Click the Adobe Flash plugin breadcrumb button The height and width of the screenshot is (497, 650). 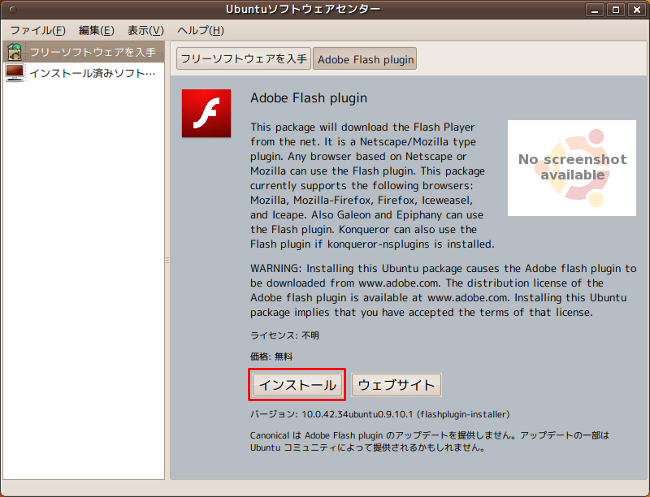[364, 59]
